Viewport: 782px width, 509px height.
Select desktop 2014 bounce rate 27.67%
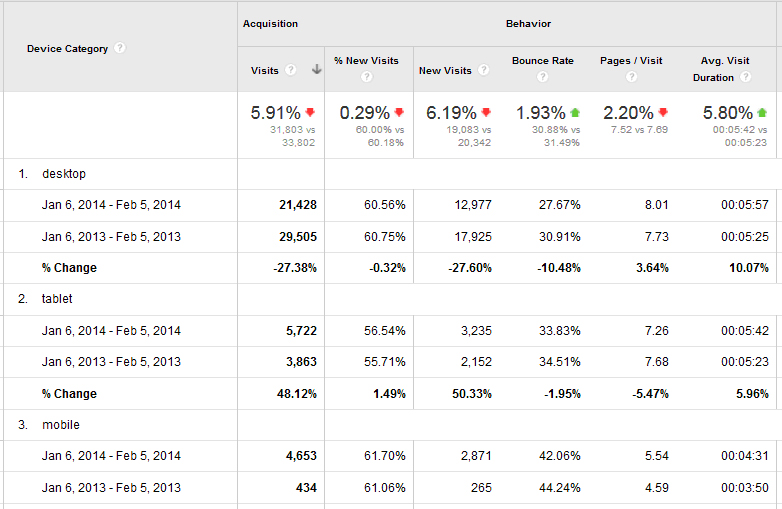pyautogui.click(x=560, y=205)
